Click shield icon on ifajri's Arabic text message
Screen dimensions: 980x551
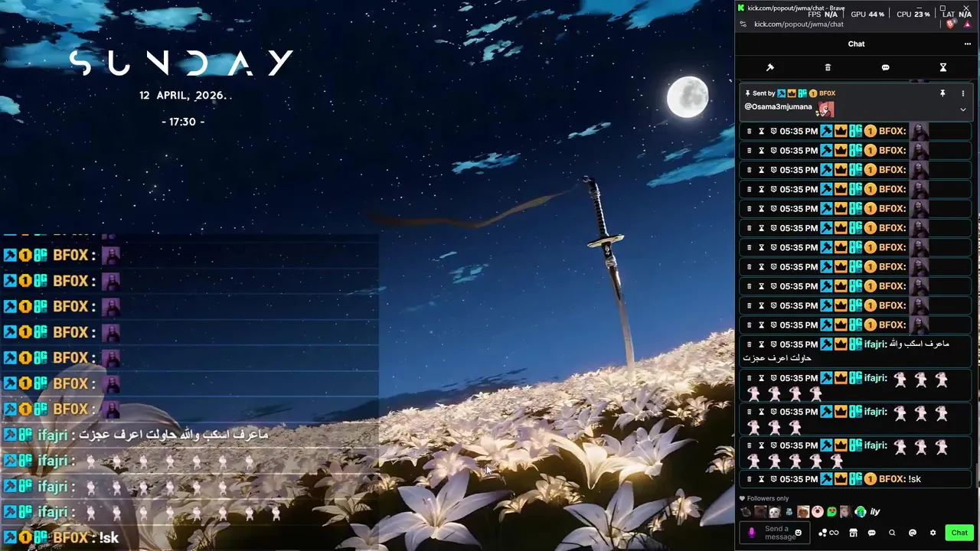(x=773, y=344)
